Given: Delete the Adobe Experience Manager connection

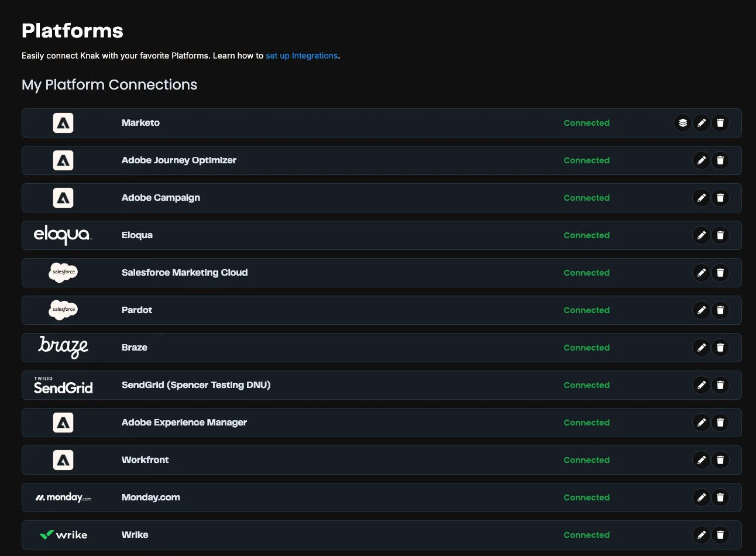Looking at the screenshot, I should pyautogui.click(x=720, y=422).
